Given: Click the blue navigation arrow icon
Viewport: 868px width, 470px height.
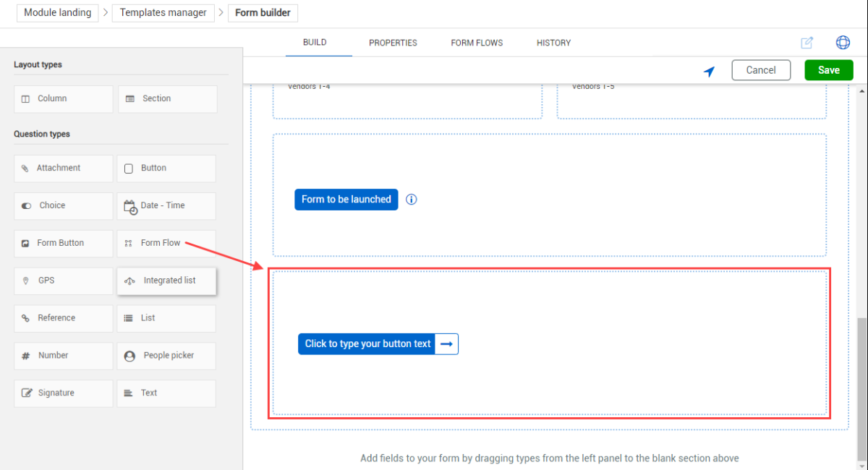Looking at the screenshot, I should point(709,71).
